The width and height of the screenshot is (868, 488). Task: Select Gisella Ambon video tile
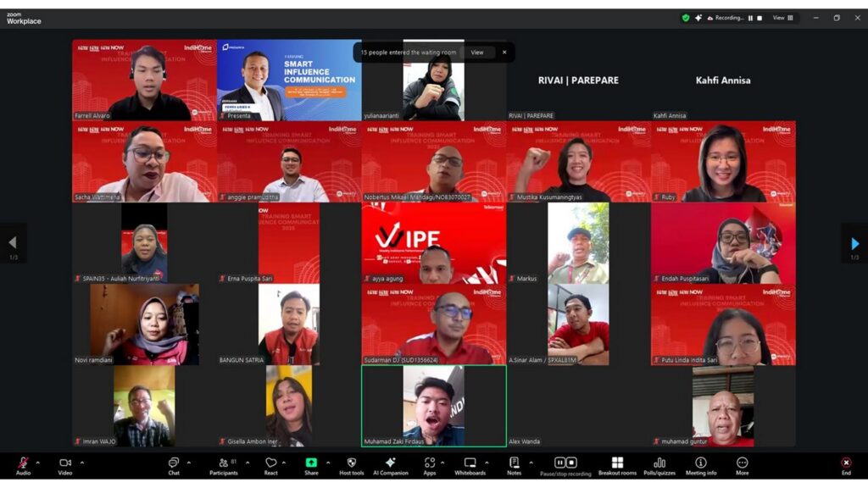pyautogui.click(x=290, y=406)
